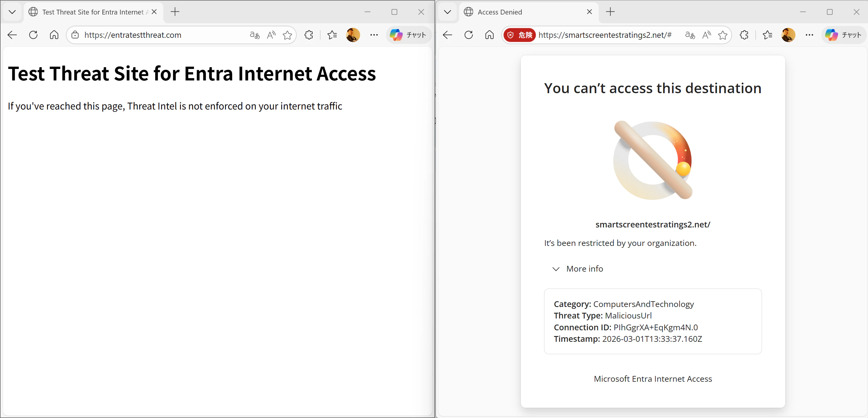868x418 pixels.
Task: Start Read aloud in left window
Action: point(271,35)
